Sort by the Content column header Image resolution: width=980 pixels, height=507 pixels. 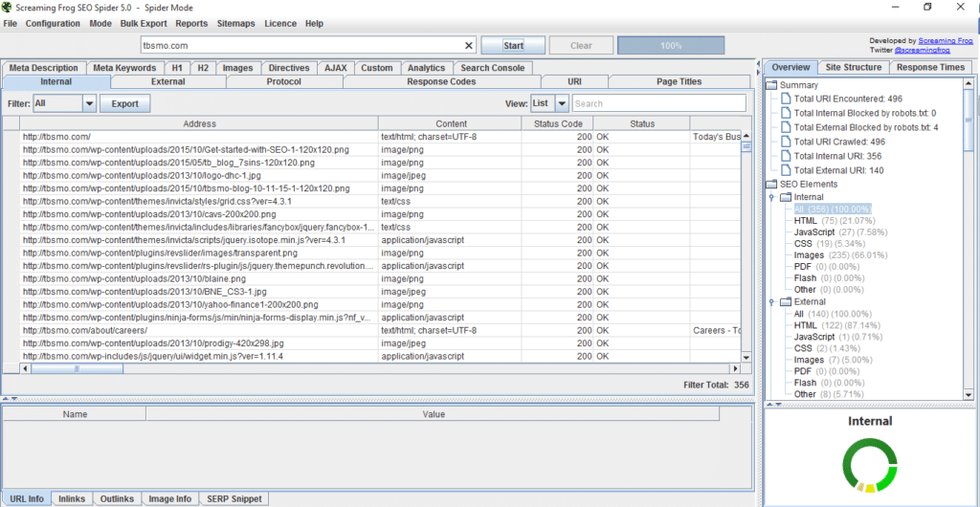click(x=451, y=123)
